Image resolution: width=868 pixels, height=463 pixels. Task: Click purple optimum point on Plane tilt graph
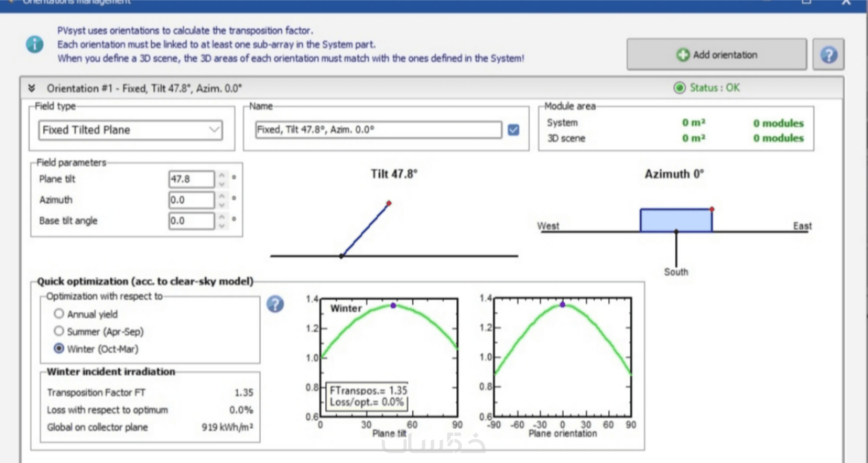[393, 305]
